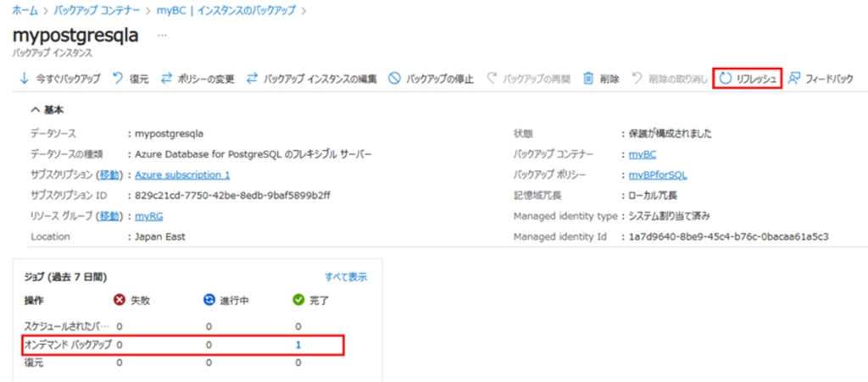
Task: Click スケジュールされたバ… row label
Action: (x=67, y=326)
